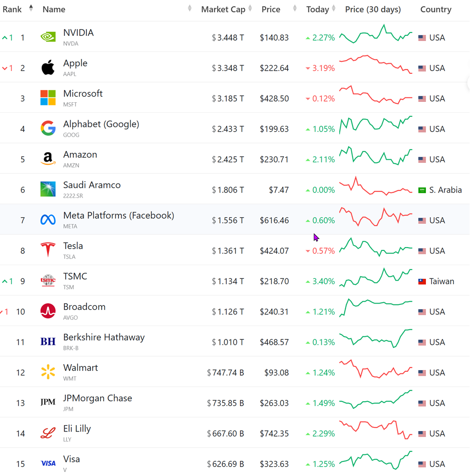Click the Tesla logo icon
The image size is (470, 476).
pos(48,250)
